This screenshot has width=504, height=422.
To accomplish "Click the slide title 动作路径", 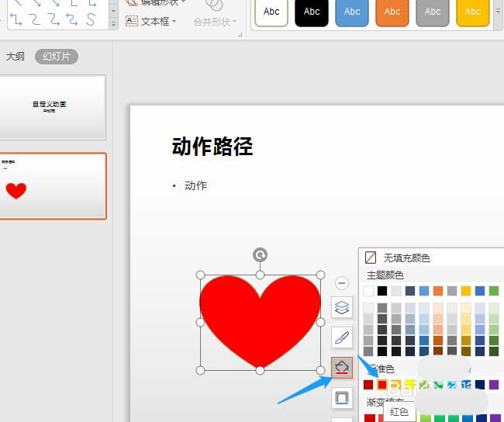I will 212,147.
